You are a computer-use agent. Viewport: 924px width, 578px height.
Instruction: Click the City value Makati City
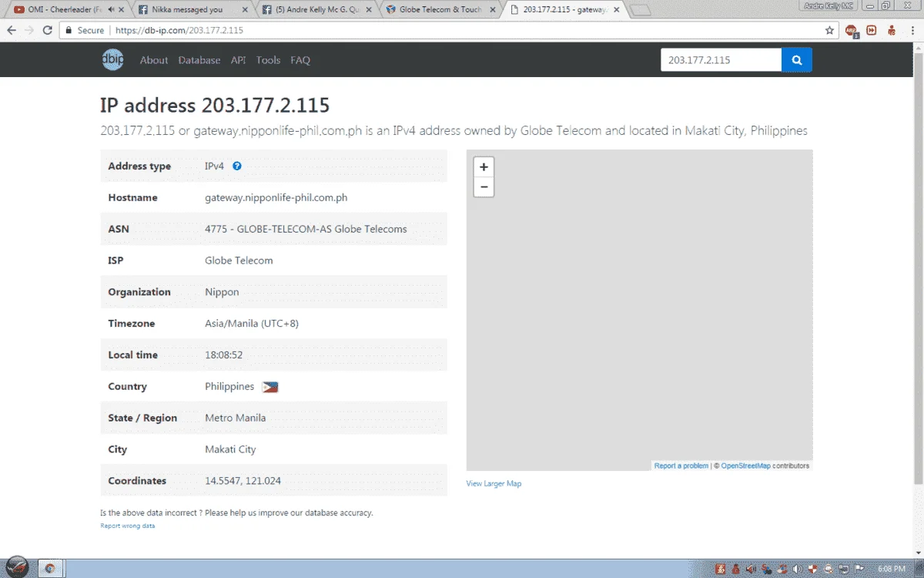point(230,449)
